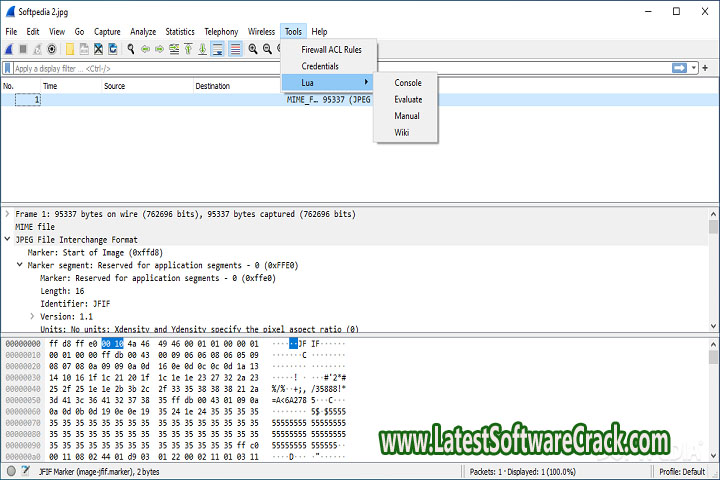Click packet details vertical scrollbar
This screenshot has height=480, width=720.
point(713,269)
